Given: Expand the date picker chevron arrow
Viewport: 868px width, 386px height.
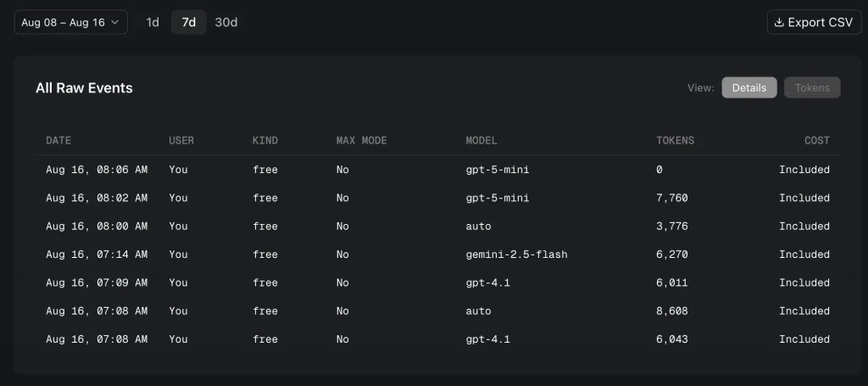Looking at the screenshot, I should [114, 23].
